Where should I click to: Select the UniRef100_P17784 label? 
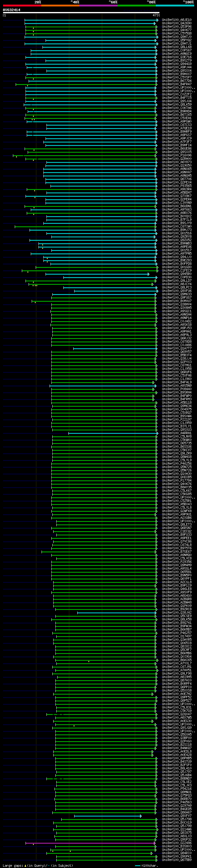coord(177,481)
